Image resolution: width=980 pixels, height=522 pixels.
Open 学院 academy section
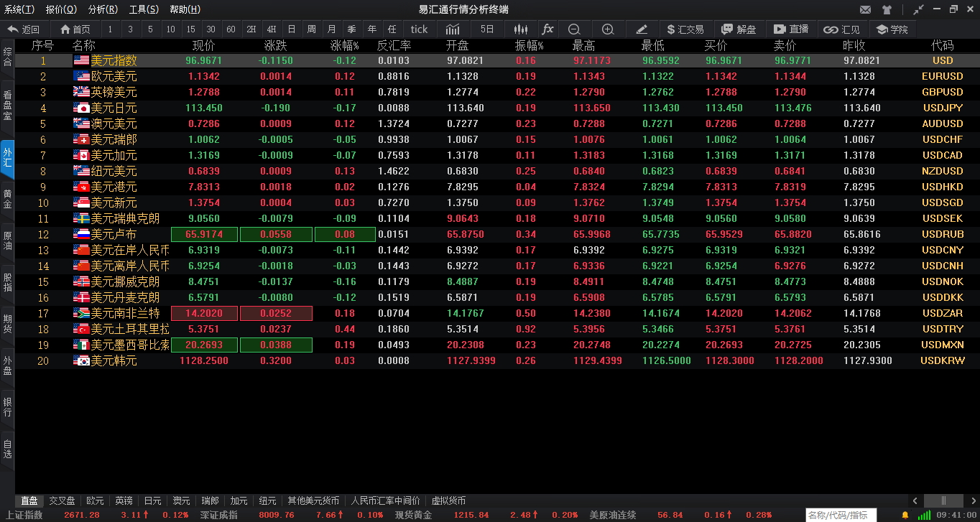click(892, 29)
